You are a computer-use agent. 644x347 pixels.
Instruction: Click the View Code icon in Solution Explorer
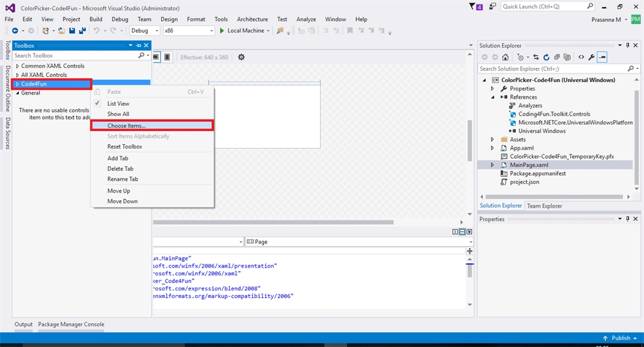(581, 57)
